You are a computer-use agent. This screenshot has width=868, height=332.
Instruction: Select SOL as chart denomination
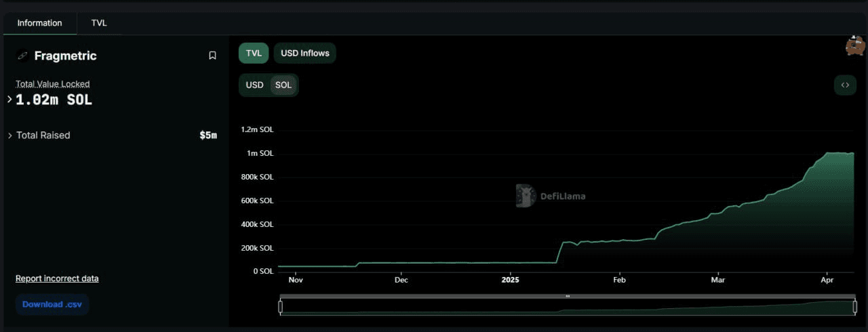pos(283,85)
